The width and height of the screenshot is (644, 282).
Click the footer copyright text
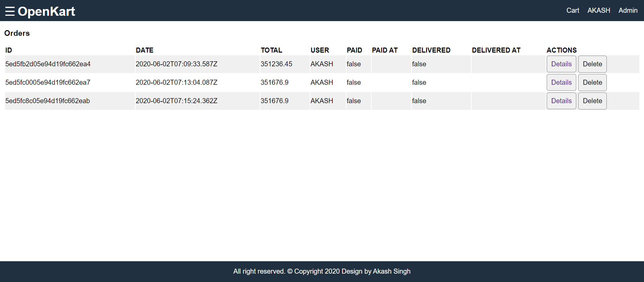[322, 271]
